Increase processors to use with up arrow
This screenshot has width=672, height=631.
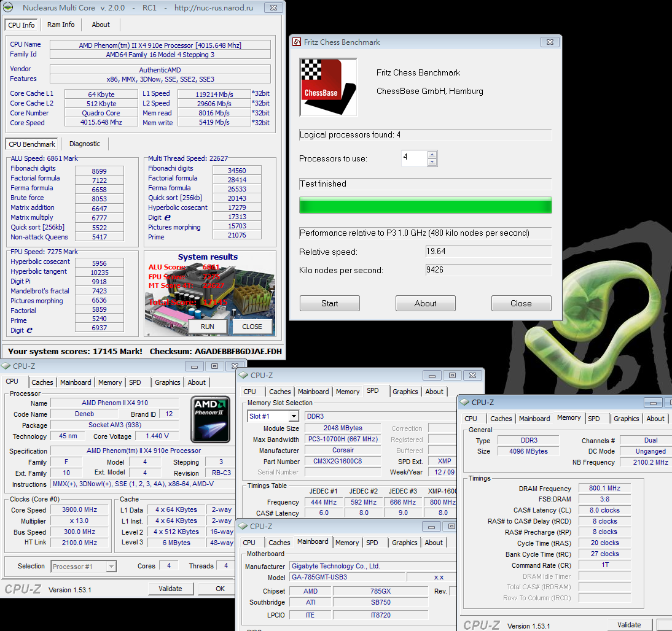(432, 154)
